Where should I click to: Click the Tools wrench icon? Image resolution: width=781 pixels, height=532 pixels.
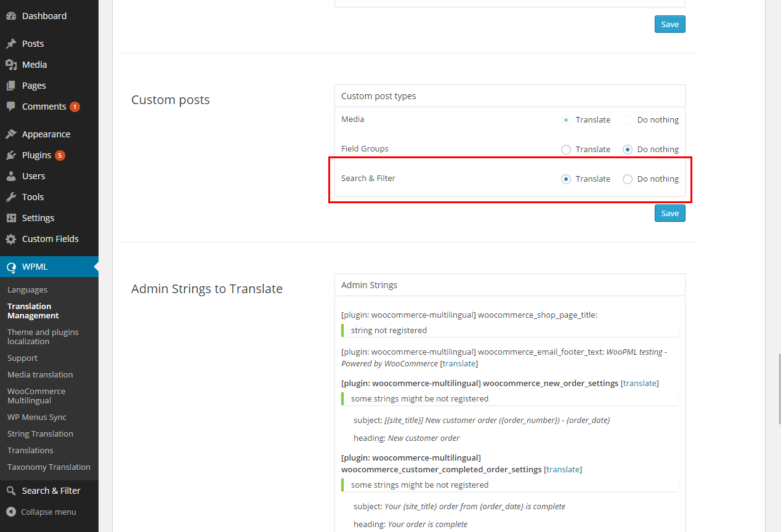[x=11, y=197]
